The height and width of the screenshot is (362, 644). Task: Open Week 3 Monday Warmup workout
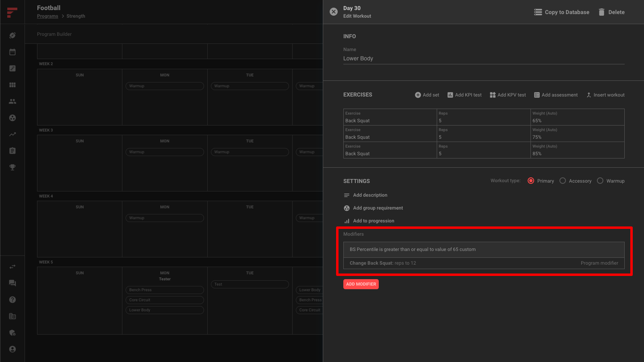click(165, 152)
